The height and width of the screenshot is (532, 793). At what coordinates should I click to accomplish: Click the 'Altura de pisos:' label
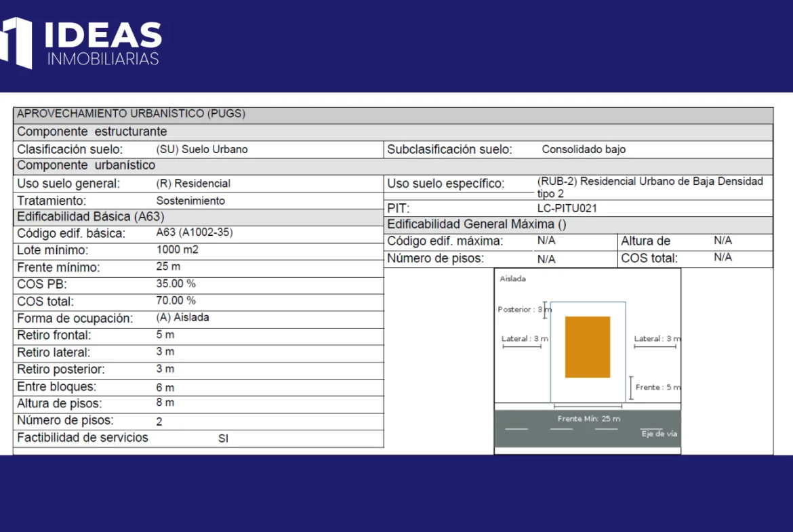(59, 403)
